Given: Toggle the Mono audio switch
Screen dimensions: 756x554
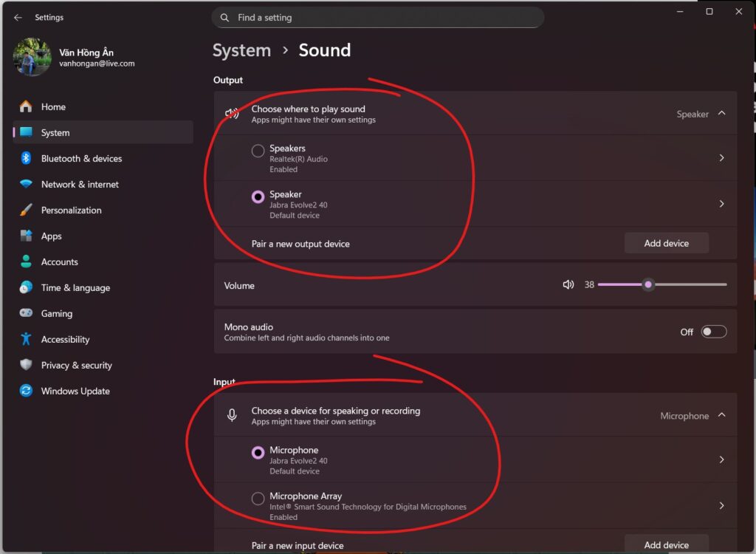Looking at the screenshot, I should (713, 332).
